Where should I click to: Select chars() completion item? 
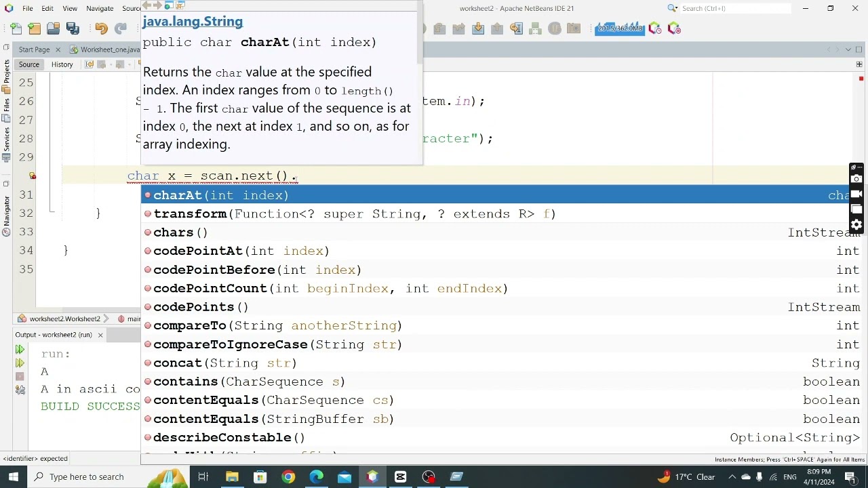point(502,232)
